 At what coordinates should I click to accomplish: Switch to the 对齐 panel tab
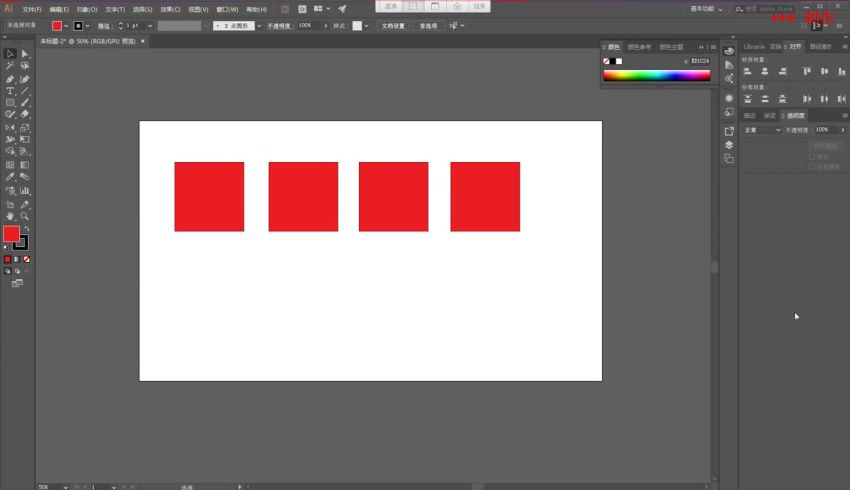click(x=795, y=47)
